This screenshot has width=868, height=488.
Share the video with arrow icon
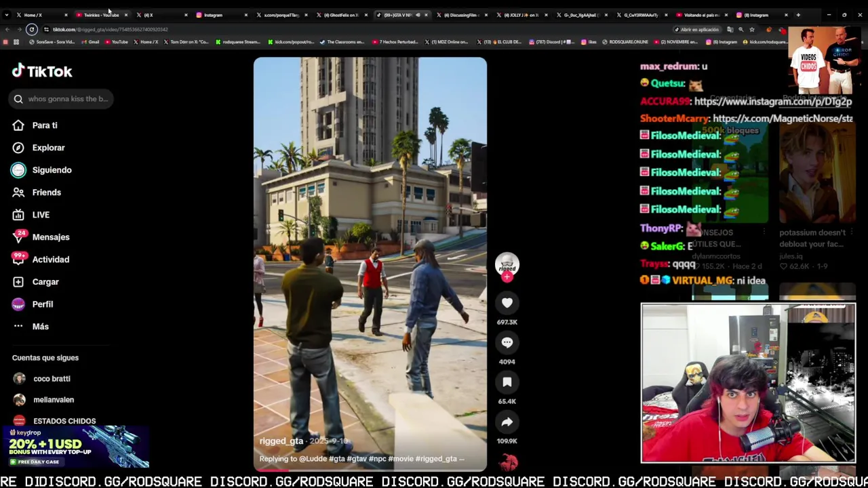507,422
